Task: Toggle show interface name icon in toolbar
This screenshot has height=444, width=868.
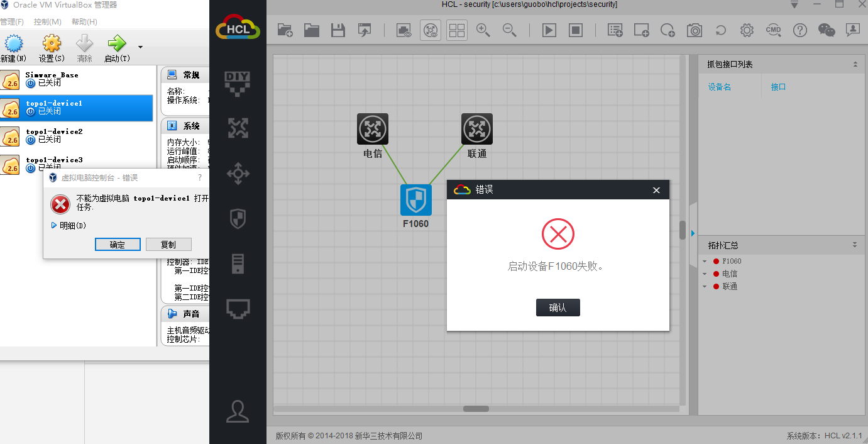Action: point(431,30)
